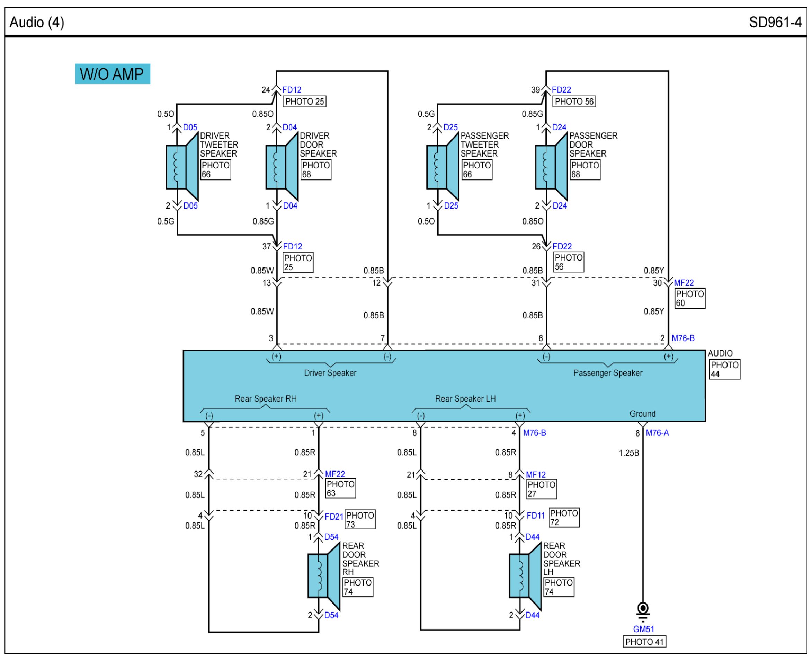Open the PHOTO 25 reference near pin 24
The height and width of the screenshot is (660, 812).
304,102
